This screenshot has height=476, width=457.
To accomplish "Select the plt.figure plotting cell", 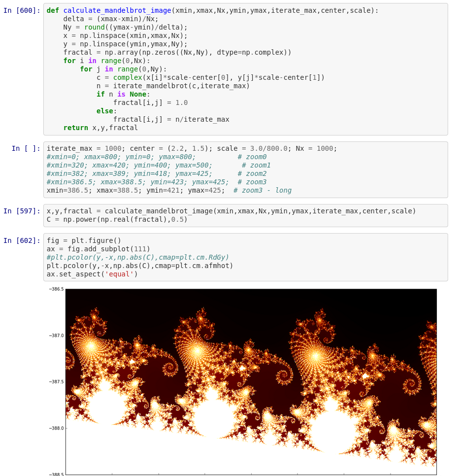I will pos(246,257).
